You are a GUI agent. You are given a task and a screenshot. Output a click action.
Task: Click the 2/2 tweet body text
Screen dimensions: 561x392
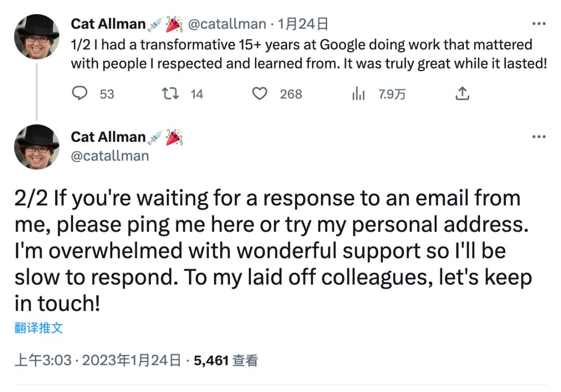tap(267, 251)
